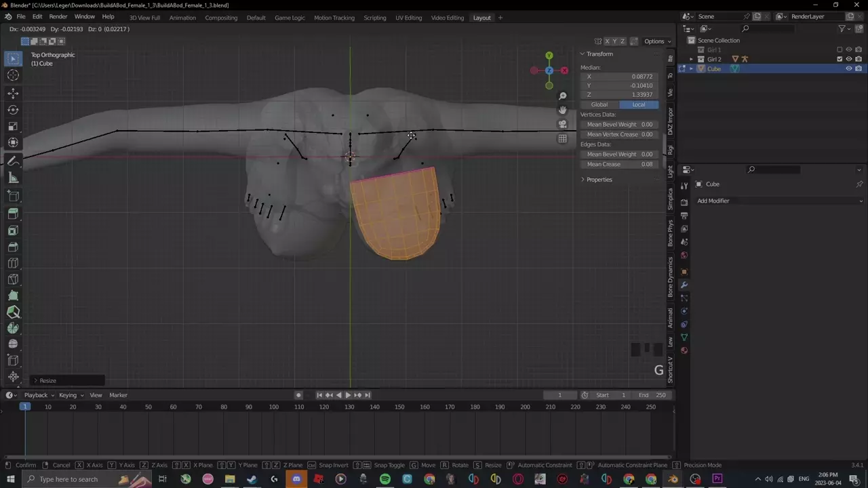868x488 pixels.
Task: Toggle Cube render camera visibility
Action: [858, 68]
